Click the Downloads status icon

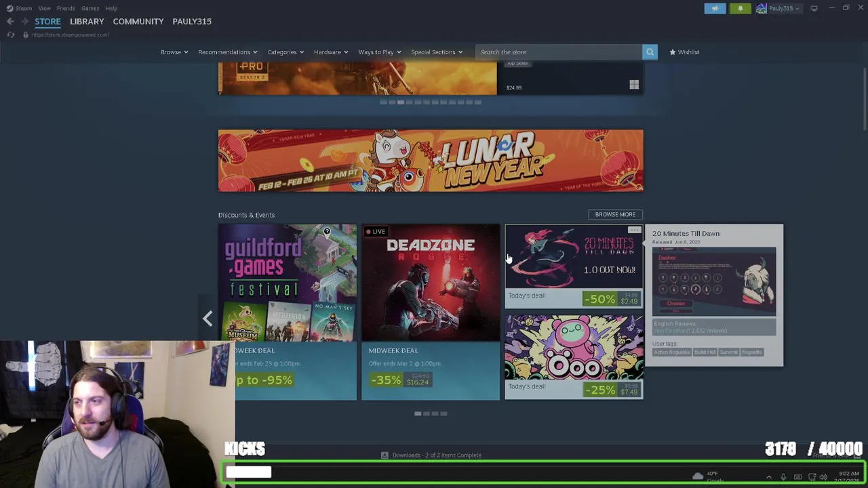coord(384,455)
